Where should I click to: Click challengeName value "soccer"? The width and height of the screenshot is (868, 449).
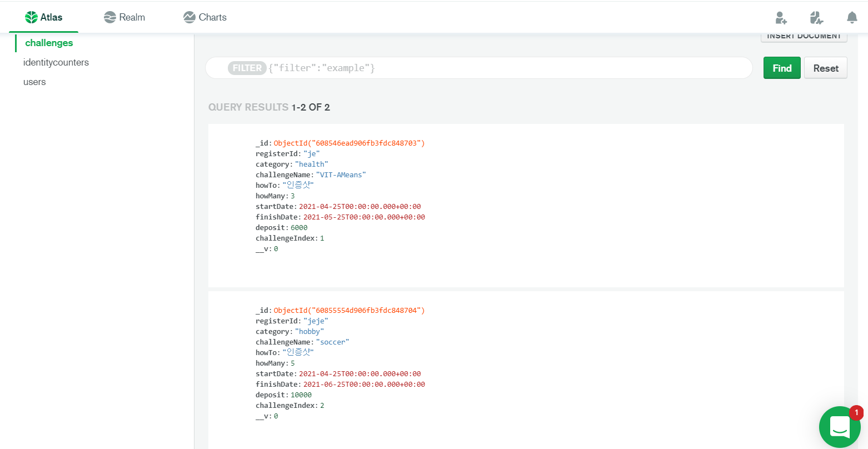pos(332,342)
